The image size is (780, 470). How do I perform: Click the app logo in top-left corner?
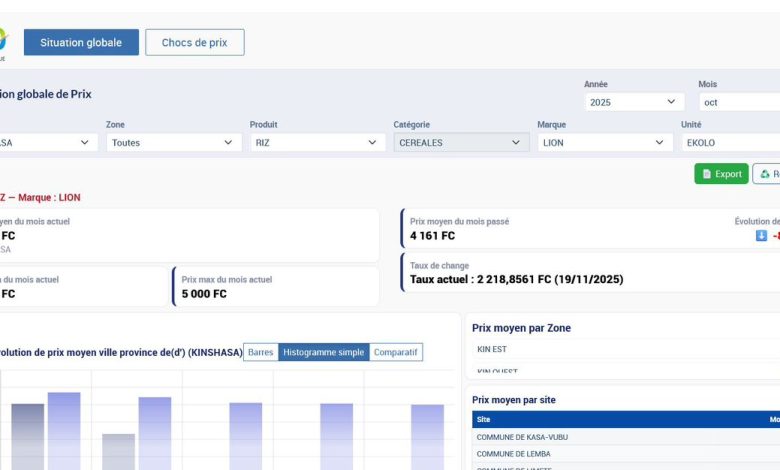pos(3,41)
